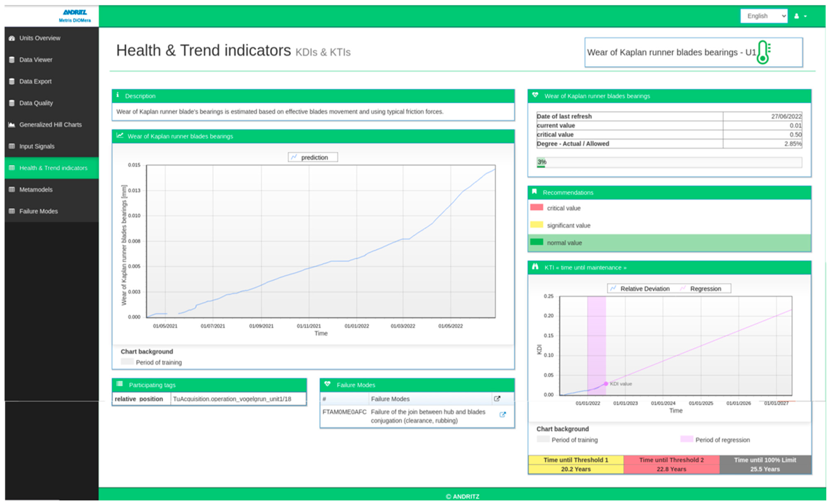Click the thermometer status icon in header
The height and width of the screenshot is (504, 829).
(x=763, y=52)
